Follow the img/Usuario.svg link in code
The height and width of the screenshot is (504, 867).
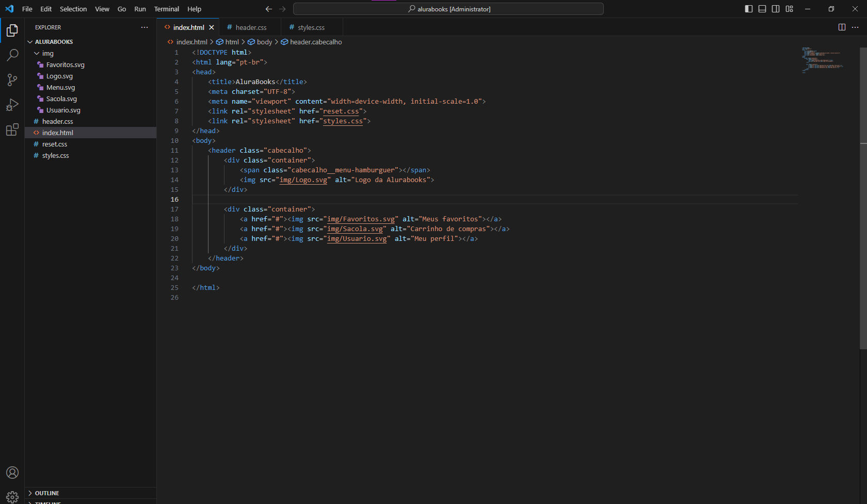point(357,238)
